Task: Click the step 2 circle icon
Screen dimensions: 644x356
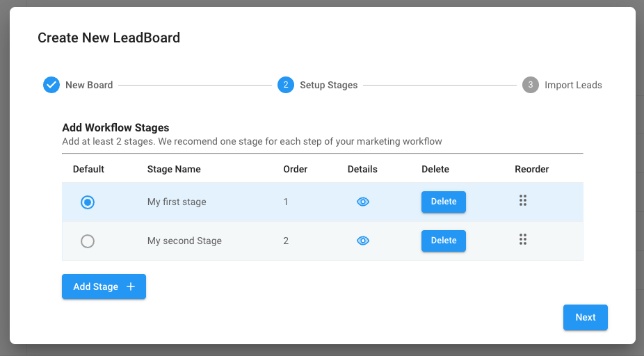Action: click(x=286, y=85)
